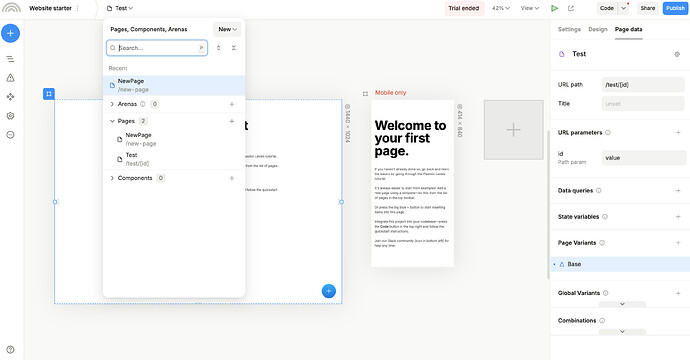Click the green play preview button

coord(554,8)
